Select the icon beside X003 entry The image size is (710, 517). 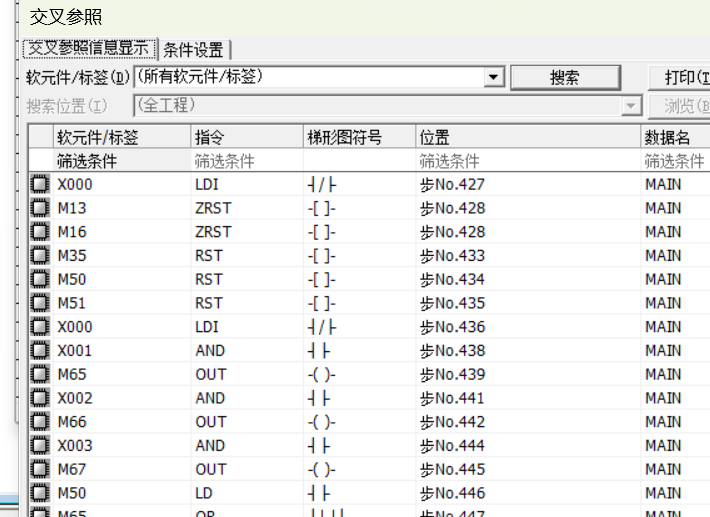tap(40, 446)
